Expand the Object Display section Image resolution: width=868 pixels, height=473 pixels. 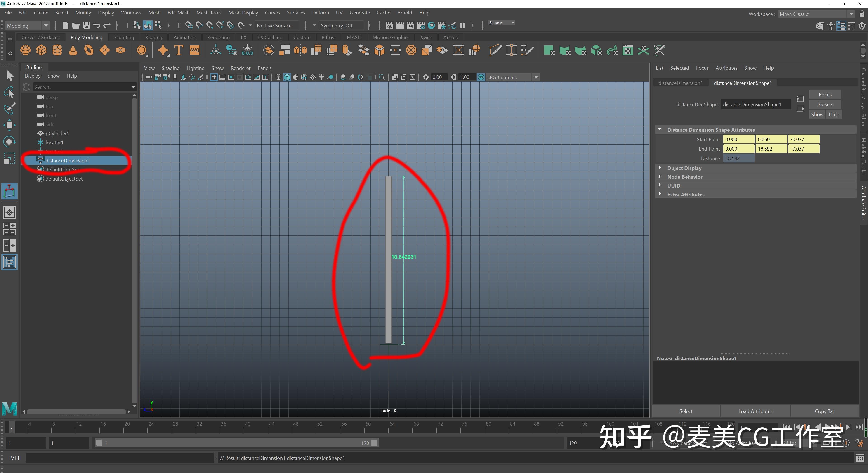coord(660,168)
